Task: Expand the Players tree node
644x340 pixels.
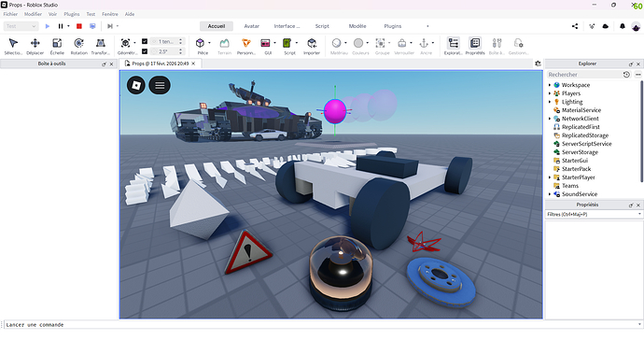Action: pos(550,93)
